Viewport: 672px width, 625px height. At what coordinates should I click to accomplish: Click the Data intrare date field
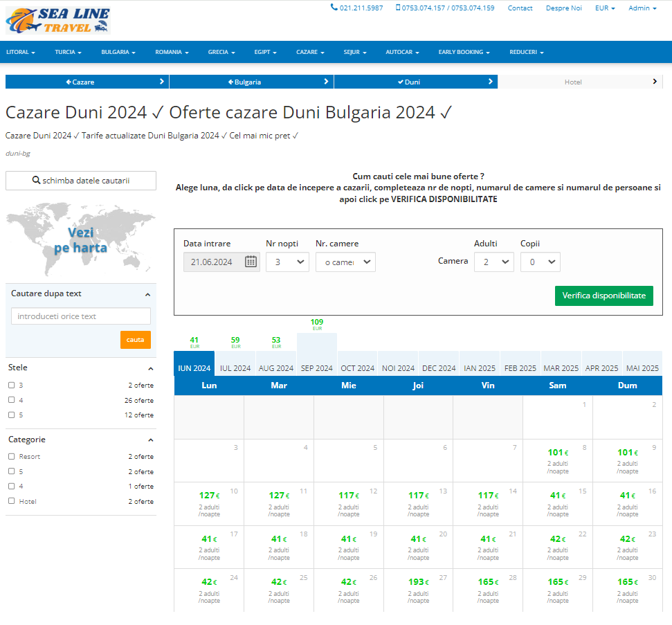221,262
